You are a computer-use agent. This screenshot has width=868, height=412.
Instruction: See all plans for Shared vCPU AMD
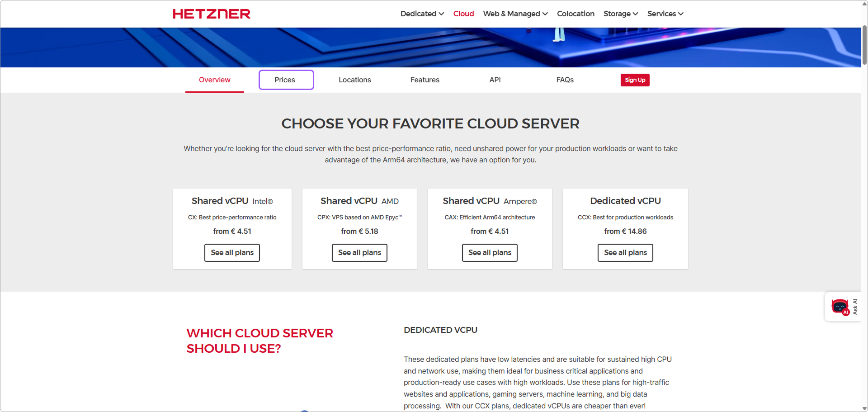359,253
